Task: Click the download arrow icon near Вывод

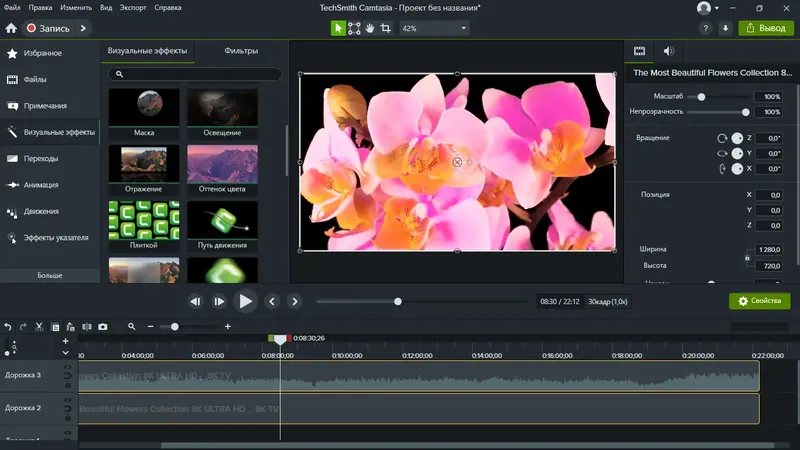Action: pos(725,28)
